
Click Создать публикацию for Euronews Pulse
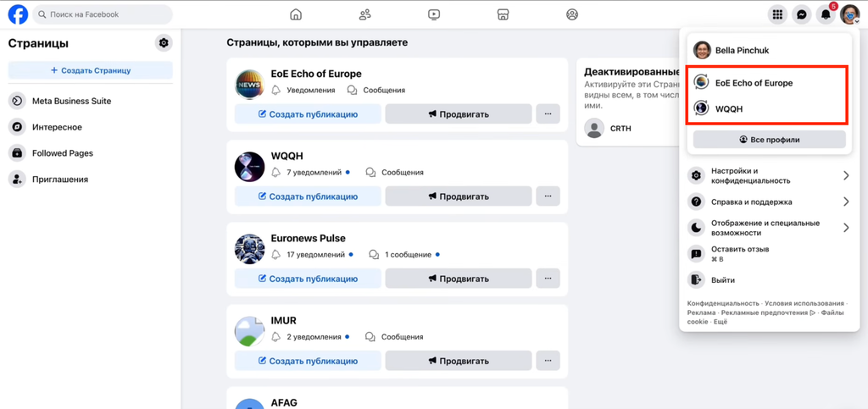tap(308, 279)
